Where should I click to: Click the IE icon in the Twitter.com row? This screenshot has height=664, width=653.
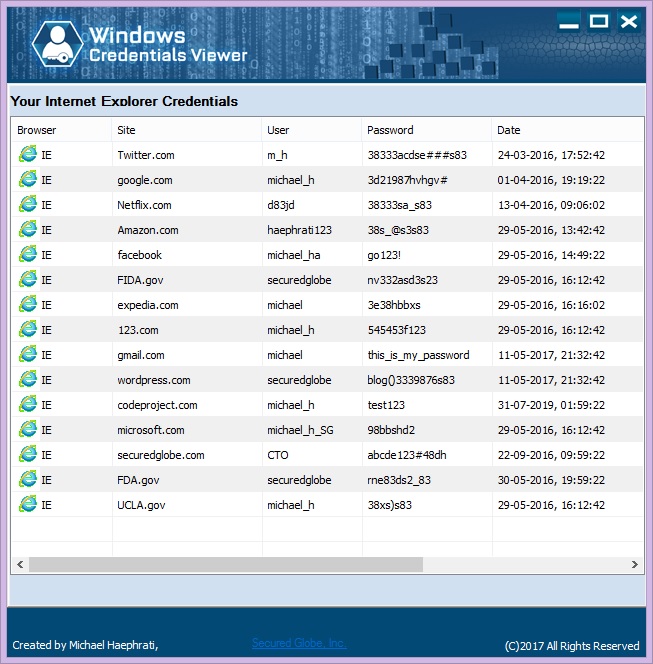click(28, 155)
